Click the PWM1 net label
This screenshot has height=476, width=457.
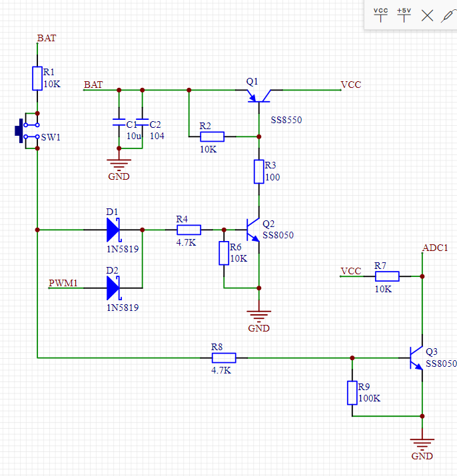(63, 283)
